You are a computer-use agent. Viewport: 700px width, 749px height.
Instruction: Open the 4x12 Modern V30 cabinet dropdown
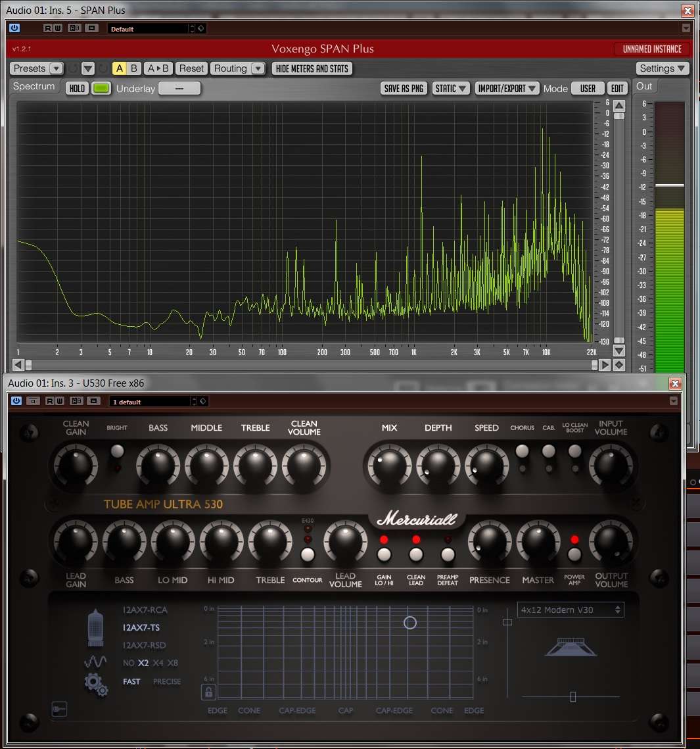[x=571, y=610]
